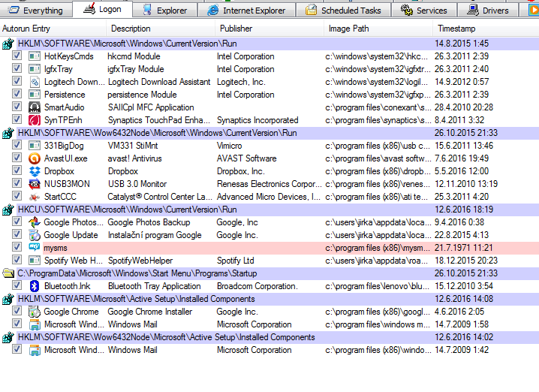Uncheck the HotKeysCmds autorun checkbox

click(x=17, y=56)
